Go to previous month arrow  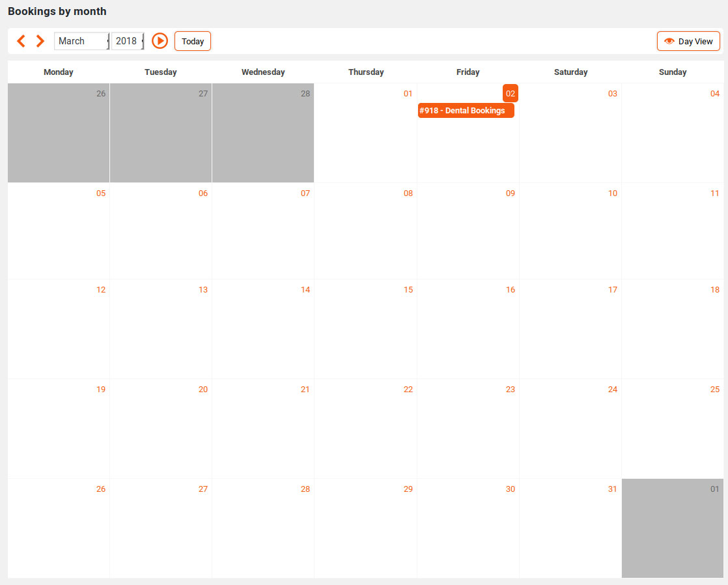pos(21,41)
